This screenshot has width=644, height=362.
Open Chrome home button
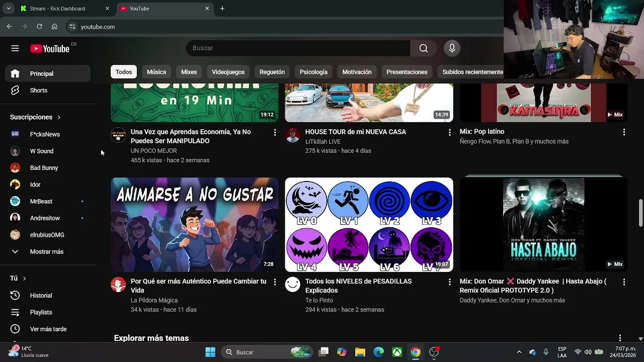click(54, 27)
